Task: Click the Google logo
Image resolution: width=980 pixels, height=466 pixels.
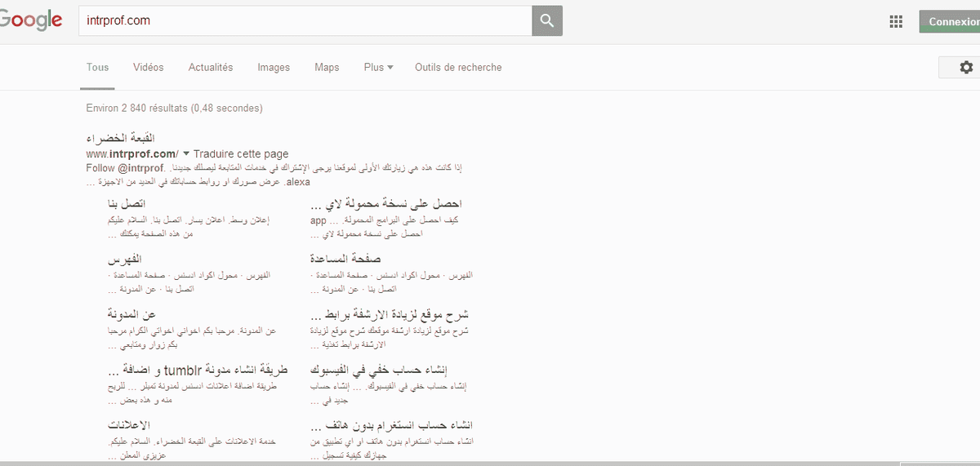Action: [x=31, y=21]
